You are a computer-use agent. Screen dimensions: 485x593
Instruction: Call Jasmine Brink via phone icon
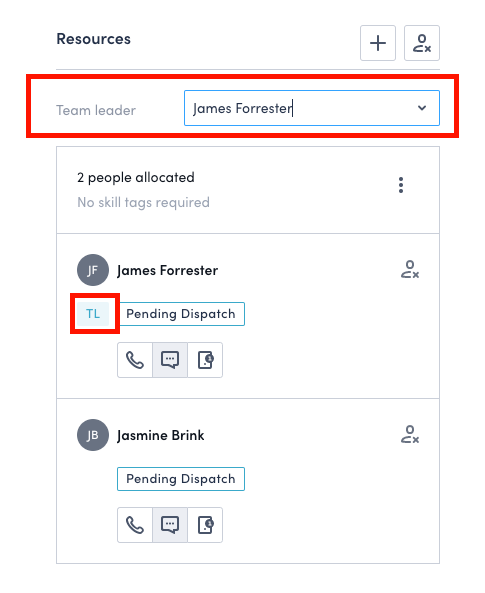(x=135, y=525)
